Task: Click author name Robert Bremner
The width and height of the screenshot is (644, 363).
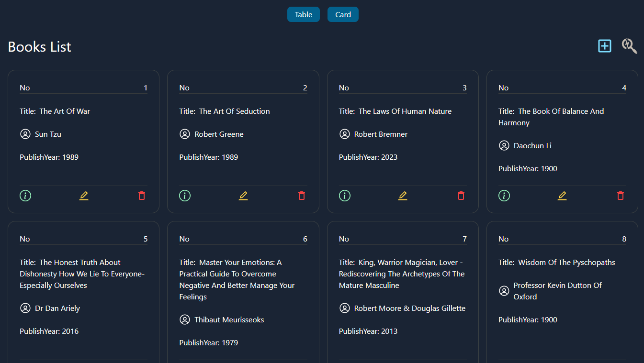Action: pyautogui.click(x=381, y=134)
